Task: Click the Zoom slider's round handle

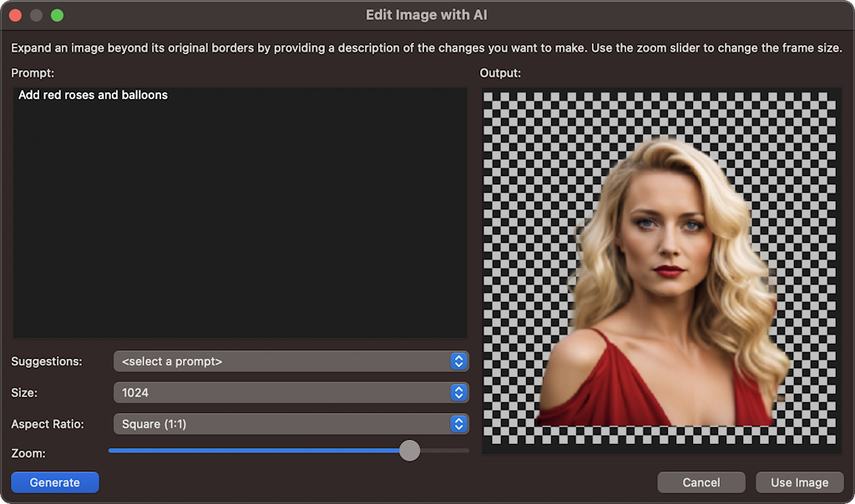Action: (409, 451)
